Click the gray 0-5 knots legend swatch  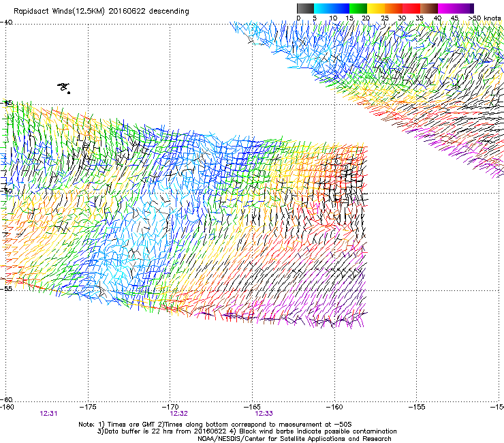coord(305,8)
